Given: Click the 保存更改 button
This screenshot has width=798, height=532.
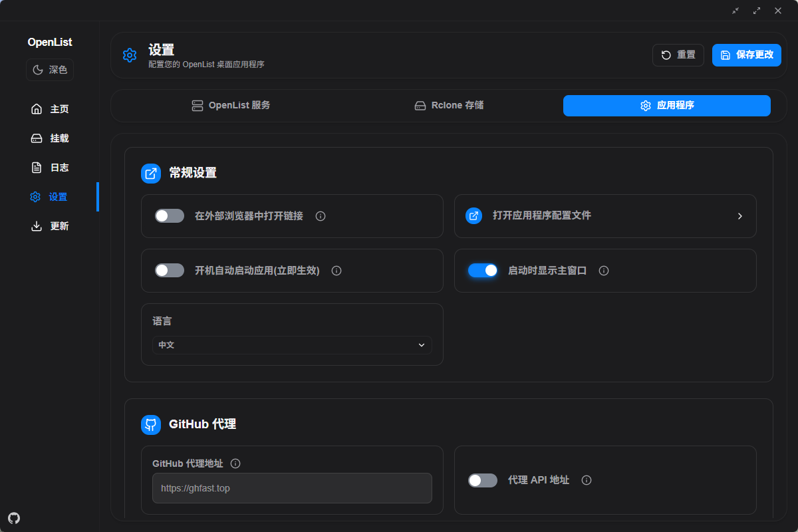Looking at the screenshot, I should pyautogui.click(x=746, y=55).
